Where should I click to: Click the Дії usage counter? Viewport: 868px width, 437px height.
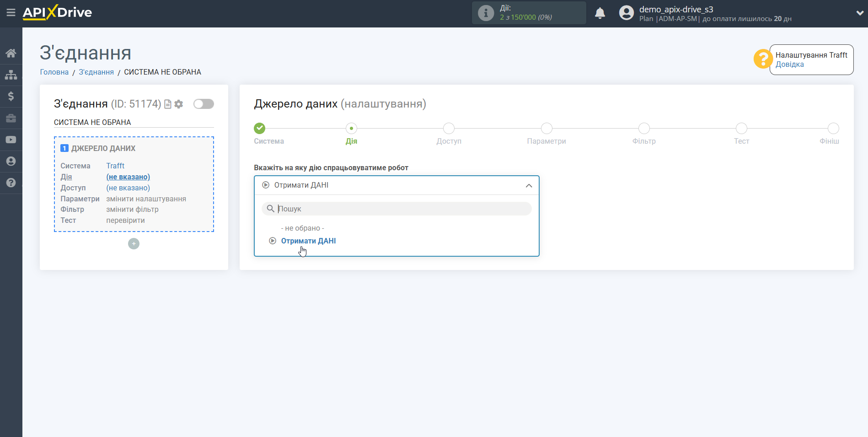(529, 13)
